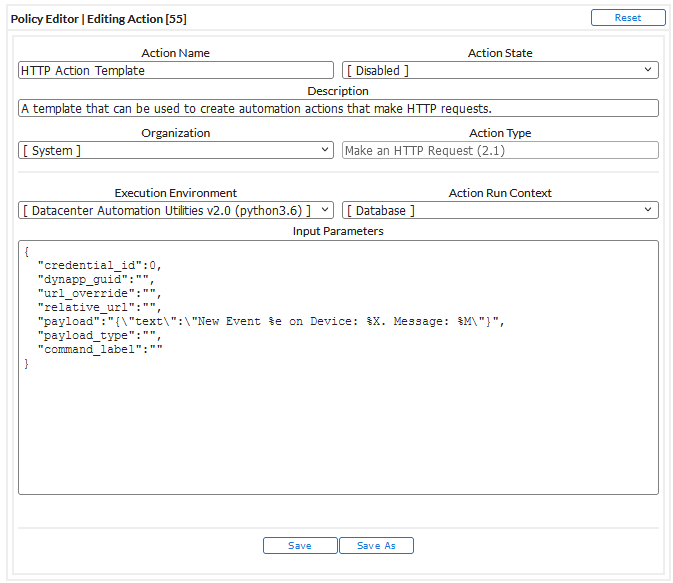Click the url_override parameter line
This screenshot has width=673, height=583.
(x=99, y=294)
